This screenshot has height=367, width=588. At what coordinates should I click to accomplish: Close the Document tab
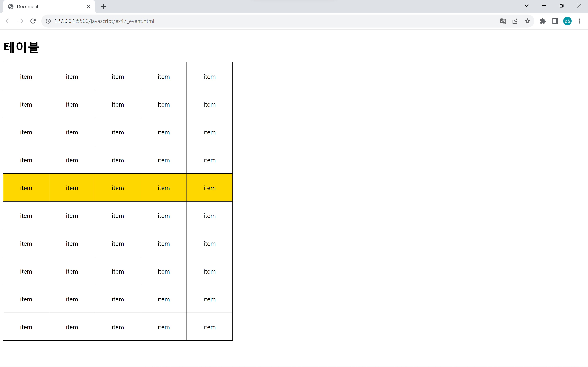[x=89, y=7]
